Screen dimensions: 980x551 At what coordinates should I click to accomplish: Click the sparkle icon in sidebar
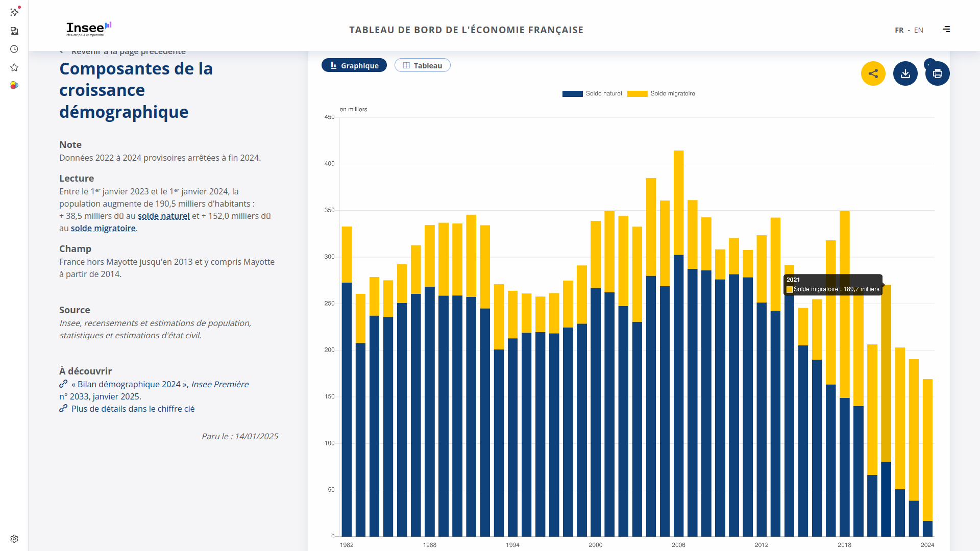click(x=14, y=12)
